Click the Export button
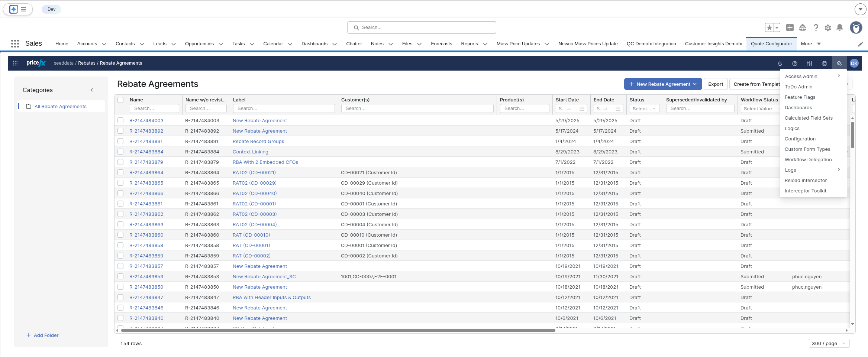Viewport: 868px width, 357px height. point(716,84)
